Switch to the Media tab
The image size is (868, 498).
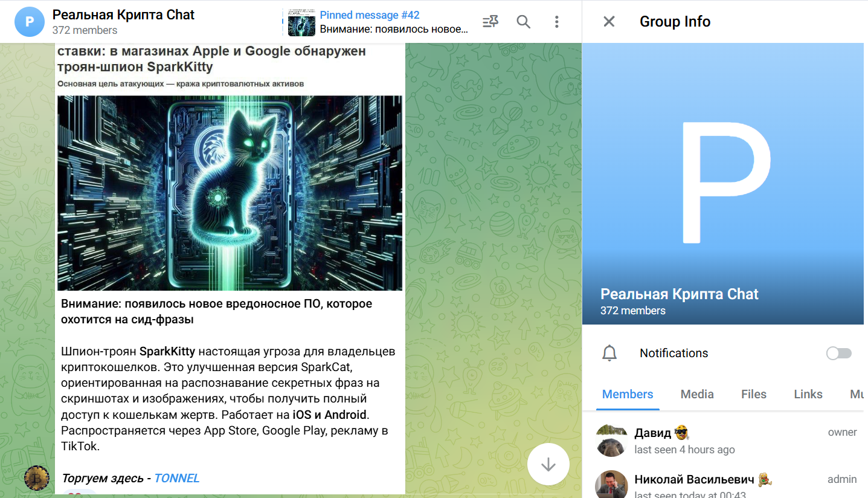(x=697, y=394)
